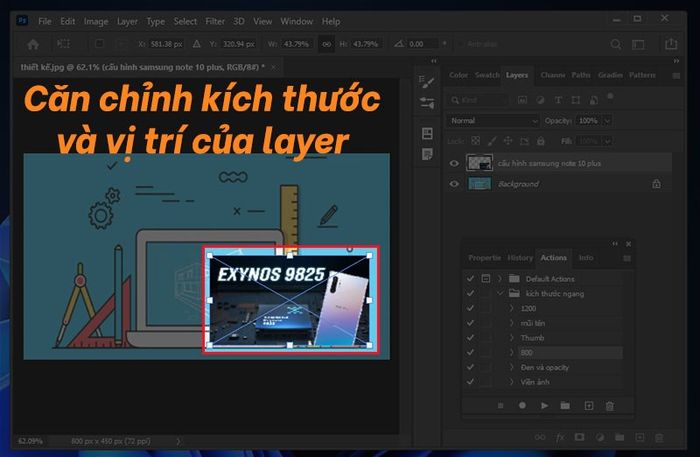The width and height of the screenshot is (700, 457).
Task: Open the search magnifier in options bar
Action: tap(616, 44)
